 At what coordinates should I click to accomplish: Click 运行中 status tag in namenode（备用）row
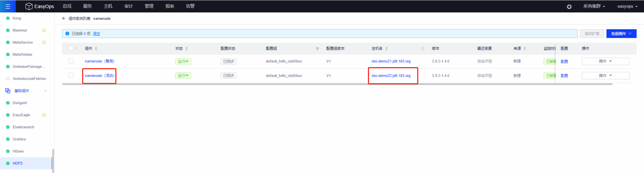click(183, 61)
